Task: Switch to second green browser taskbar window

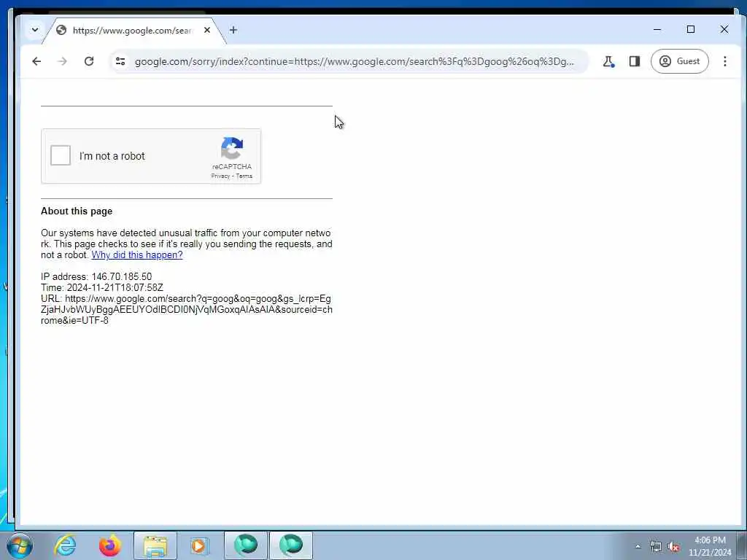Action: (x=291, y=545)
